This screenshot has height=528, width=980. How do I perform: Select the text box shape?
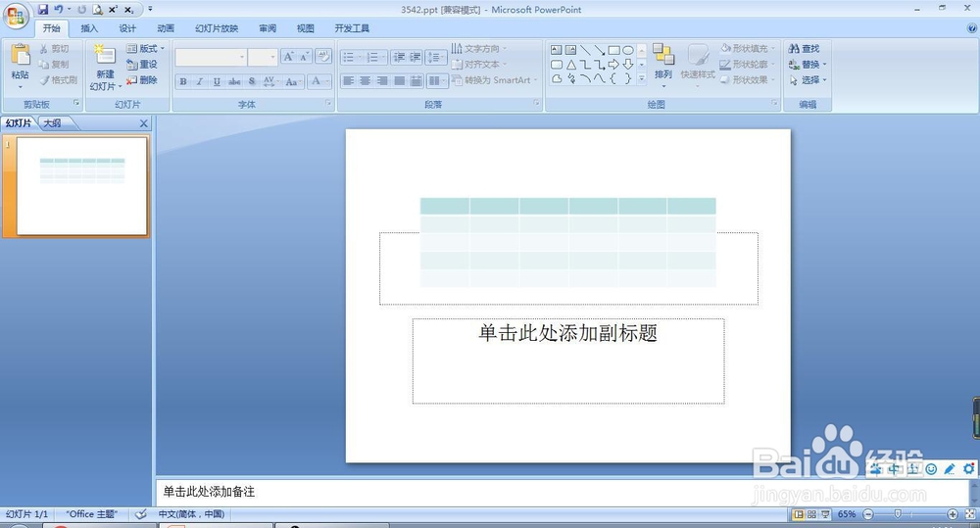pos(557,50)
